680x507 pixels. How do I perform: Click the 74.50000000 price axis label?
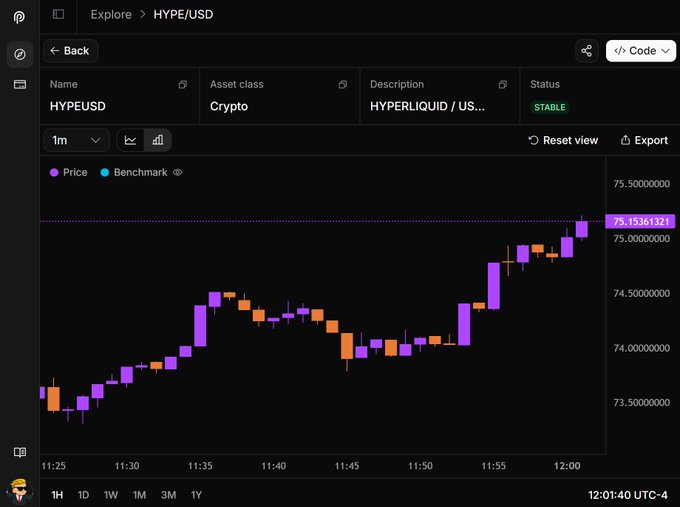[x=641, y=293]
